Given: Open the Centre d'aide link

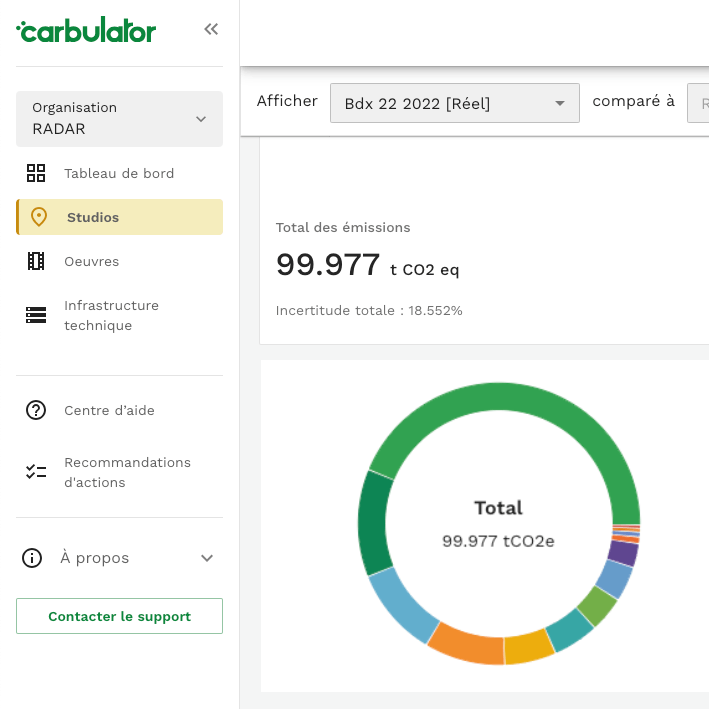Looking at the screenshot, I should [109, 410].
